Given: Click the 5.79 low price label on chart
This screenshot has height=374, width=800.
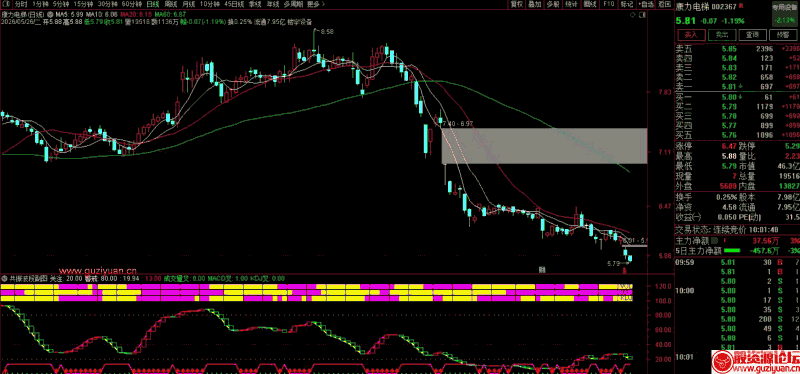Looking at the screenshot, I should tap(614, 264).
